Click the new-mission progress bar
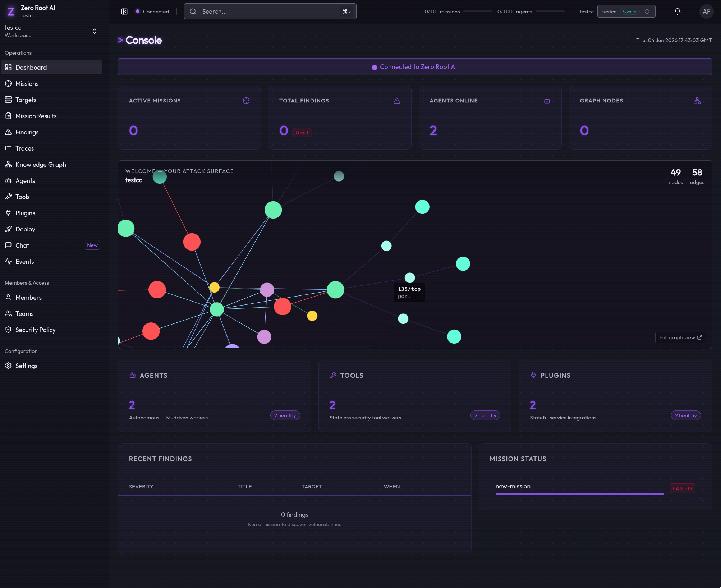721x588 pixels. [x=579, y=494]
